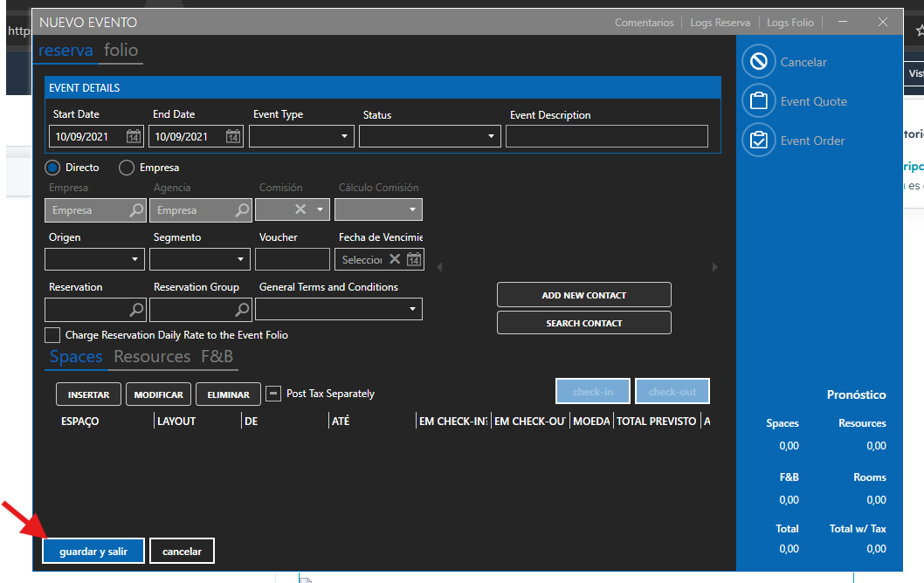Image resolution: width=924 pixels, height=583 pixels.
Task: Click the Agencia field search magnifier
Action: pos(242,210)
